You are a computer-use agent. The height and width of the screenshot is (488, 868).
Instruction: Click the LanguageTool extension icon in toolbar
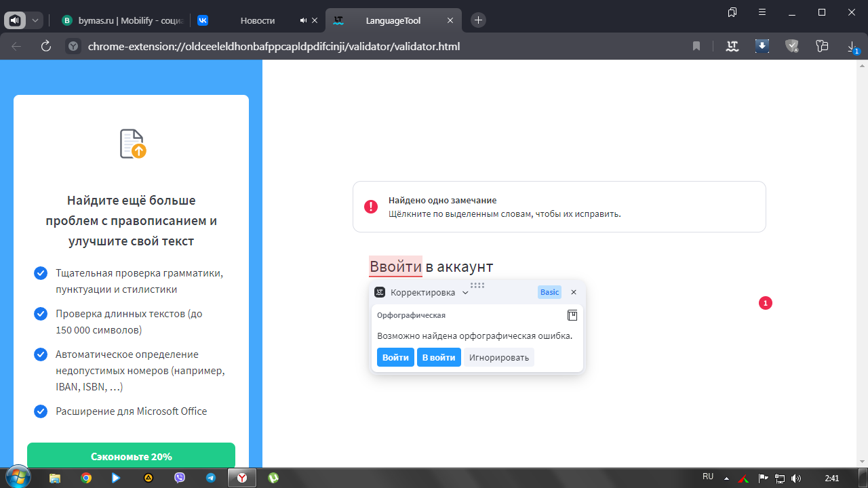click(x=732, y=46)
